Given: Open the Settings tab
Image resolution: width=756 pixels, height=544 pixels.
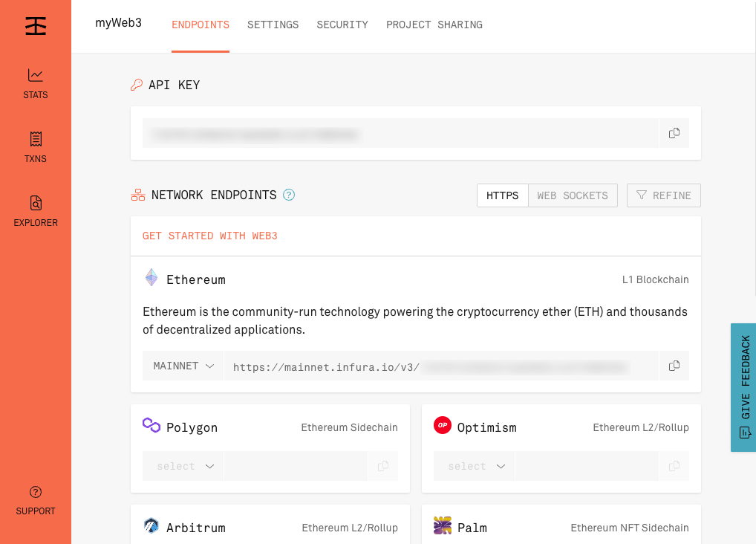Looking at the screenshot, I should pyautogui.click(x=273, y=25).
